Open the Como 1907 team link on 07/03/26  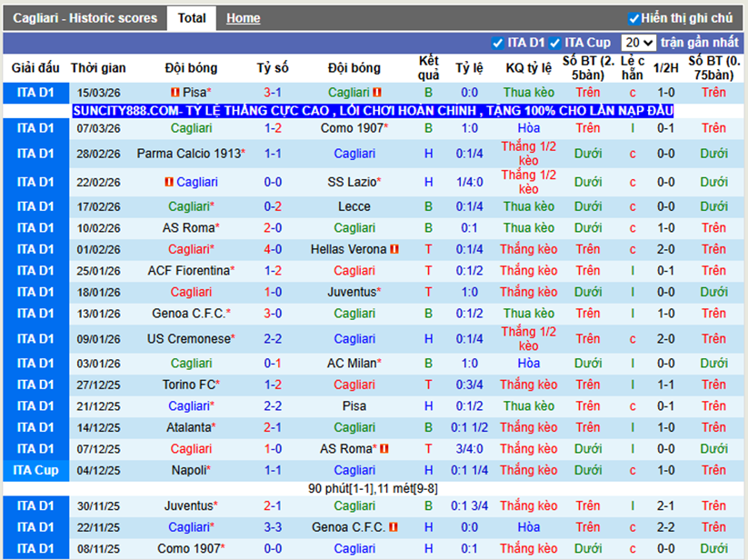(x=352, y=128)
